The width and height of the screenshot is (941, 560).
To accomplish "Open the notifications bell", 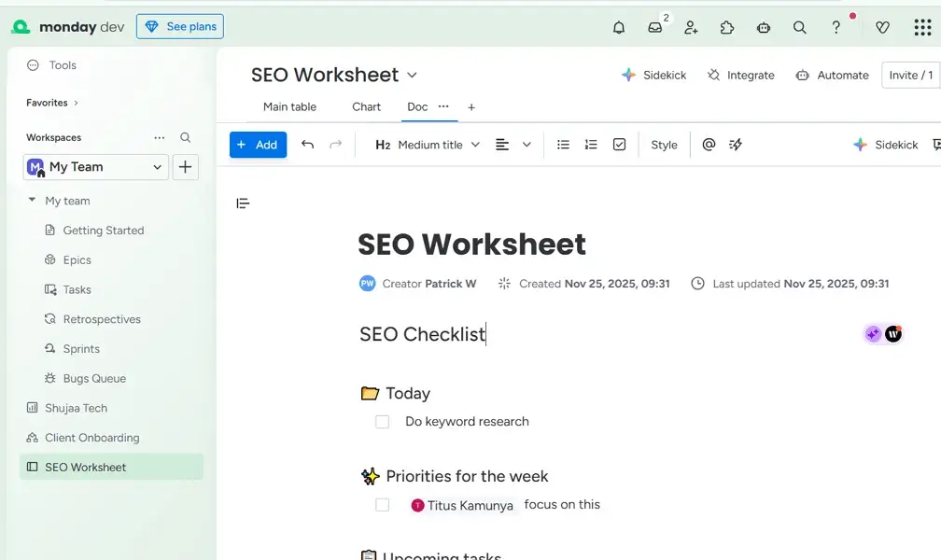I will tap(618, 27).
